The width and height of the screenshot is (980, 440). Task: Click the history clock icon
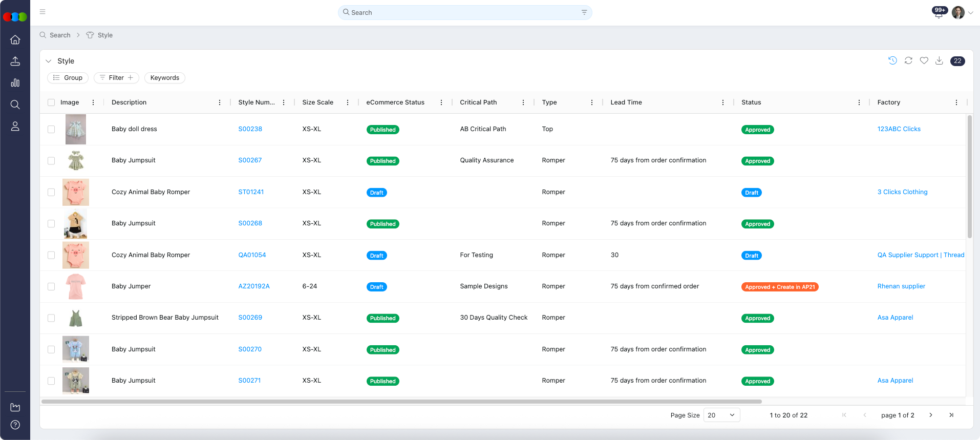tap(892, 61)
